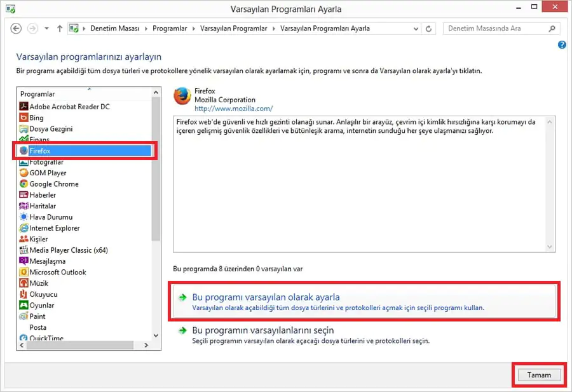Screen dimensions: 572x392
Task: Open the help question mark icon
Action: [561, 44]
